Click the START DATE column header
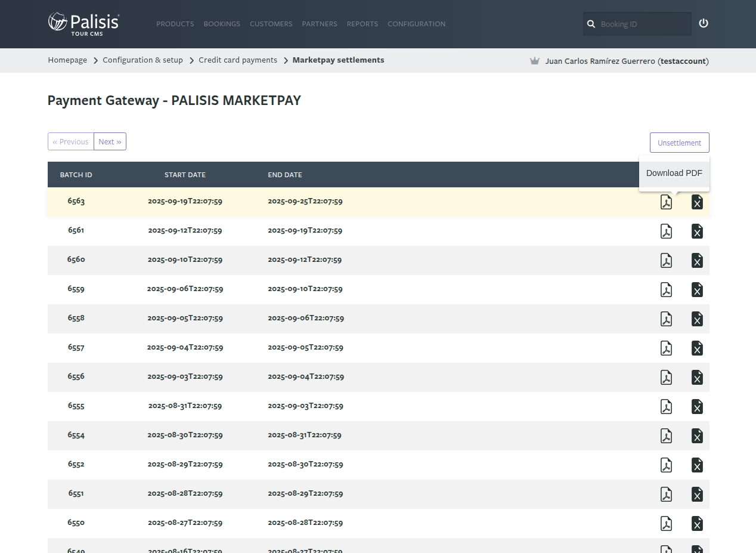Image resolution: width=756 pixels, height=553 pixels. coord(185,175)
